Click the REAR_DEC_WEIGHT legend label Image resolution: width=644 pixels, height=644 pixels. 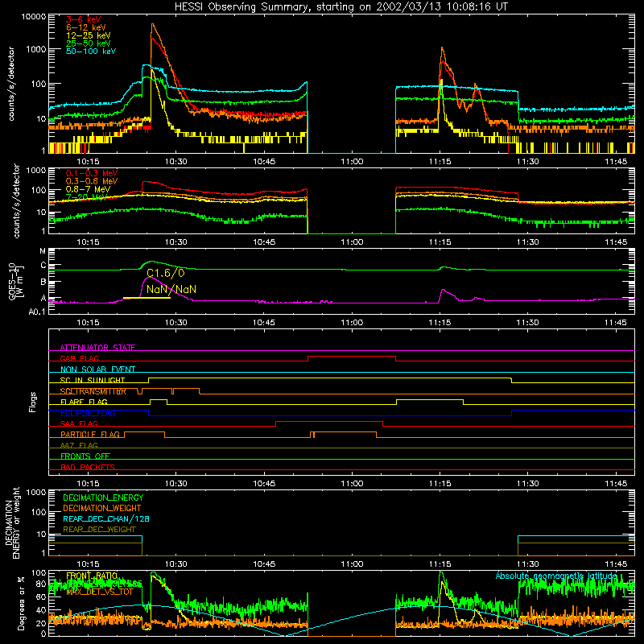tap(99, 530)
